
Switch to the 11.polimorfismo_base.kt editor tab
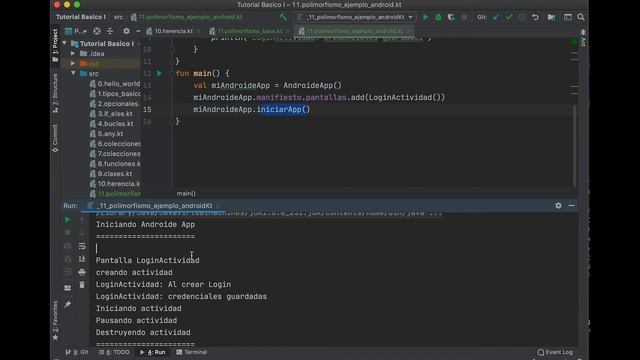(249, 31)
